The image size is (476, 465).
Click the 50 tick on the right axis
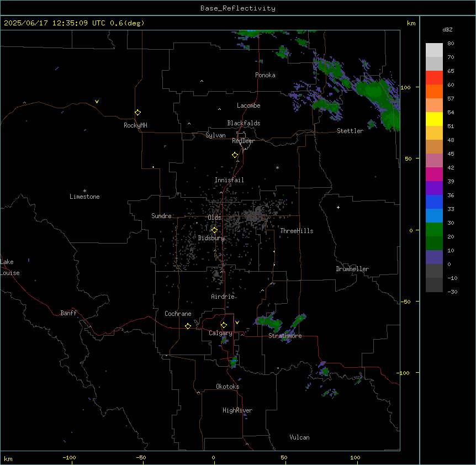[408, 158]
